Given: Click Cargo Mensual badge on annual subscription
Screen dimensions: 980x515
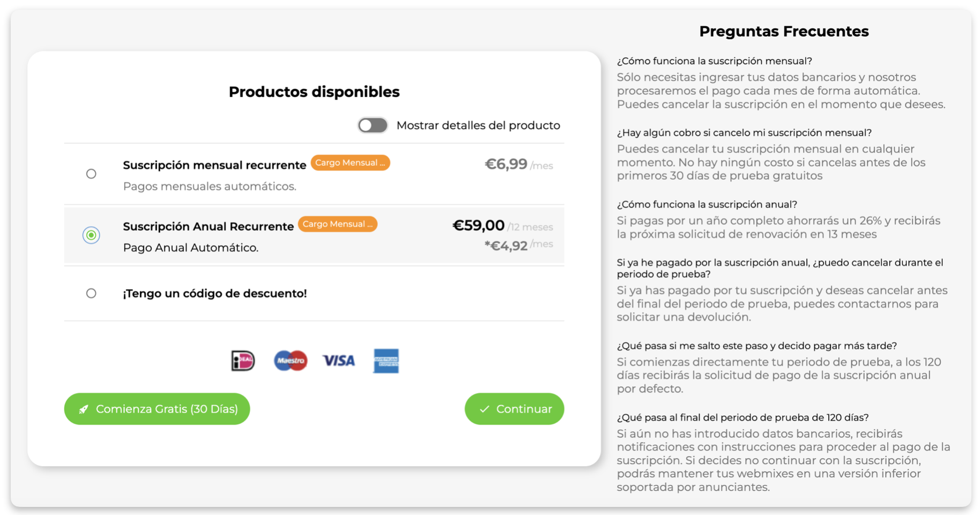Looking at the screenshot, I should click(337, 224).
